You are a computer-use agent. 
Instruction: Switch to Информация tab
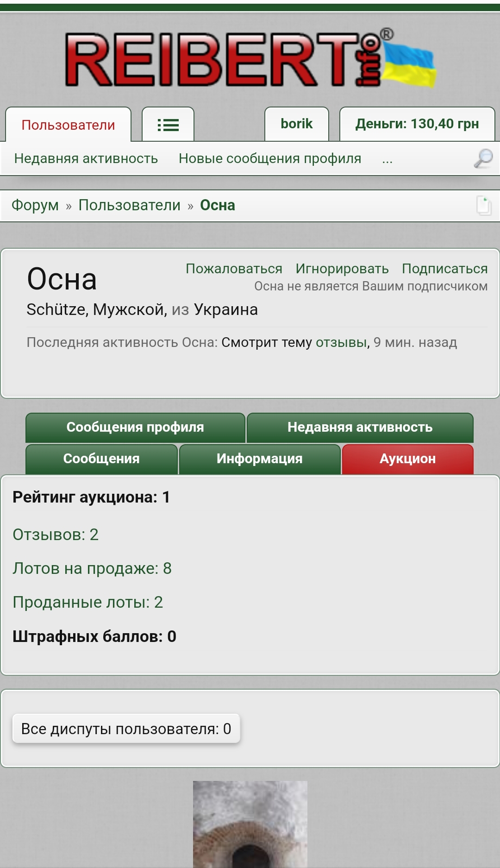(x=260, y=459)
